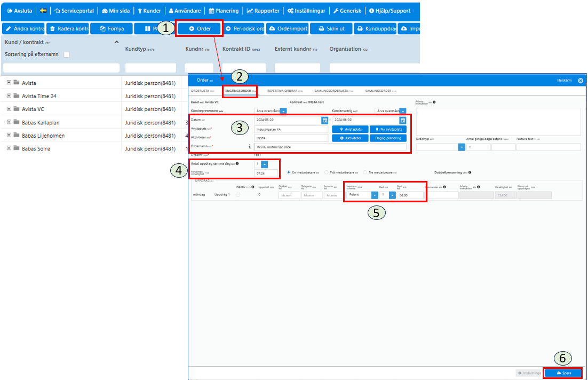Click the info icon beside Inaktiv column

coord(253,187)
